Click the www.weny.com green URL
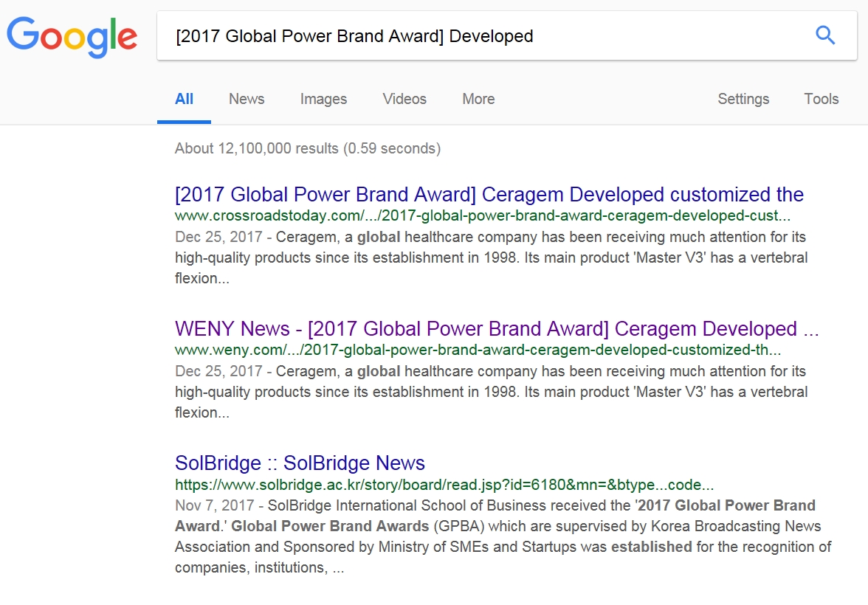 (478, 350)
